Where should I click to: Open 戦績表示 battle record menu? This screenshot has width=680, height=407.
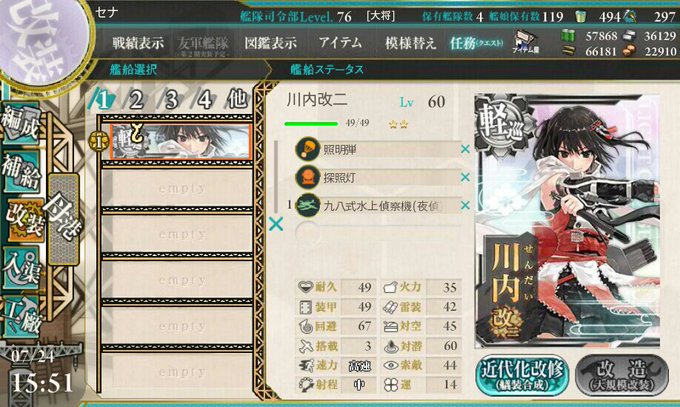(x=138, y=43)
